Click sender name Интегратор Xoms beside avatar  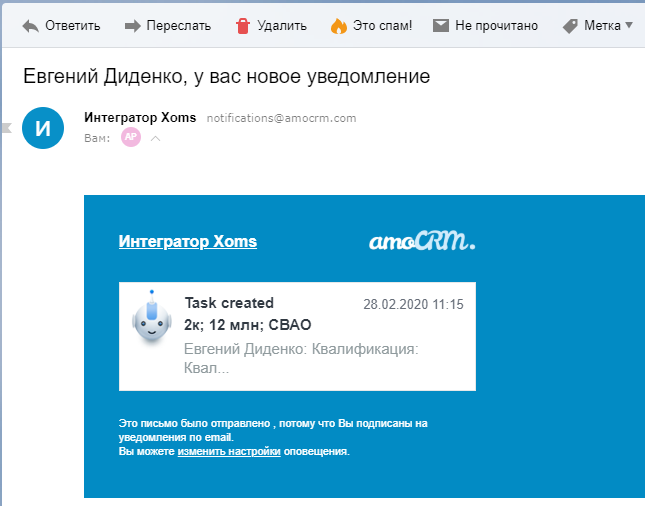pyautogui.click(x=140, y=118)
